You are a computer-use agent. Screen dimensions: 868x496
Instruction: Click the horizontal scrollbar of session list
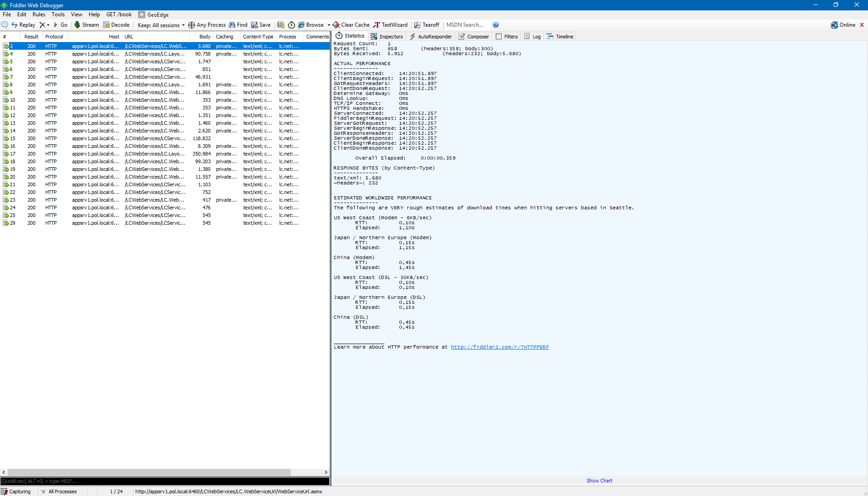[149, 472]
